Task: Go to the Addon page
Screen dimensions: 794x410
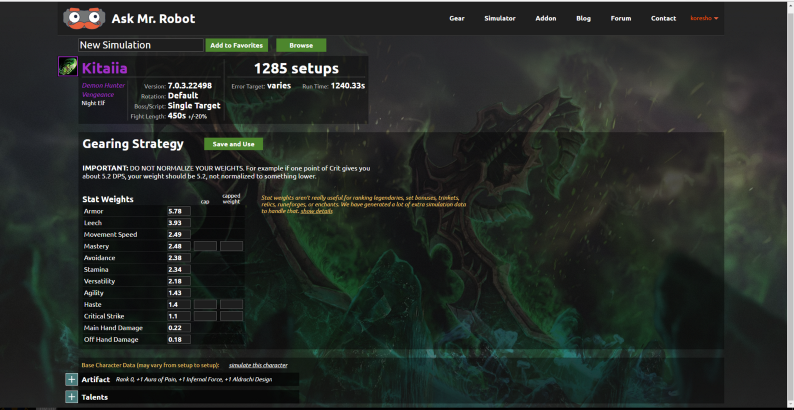Action: 546,18
